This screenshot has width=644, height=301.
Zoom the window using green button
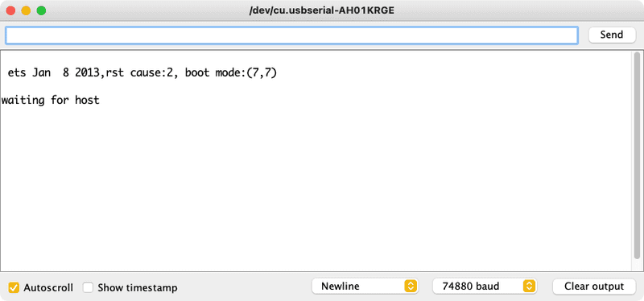pos(41,10)
